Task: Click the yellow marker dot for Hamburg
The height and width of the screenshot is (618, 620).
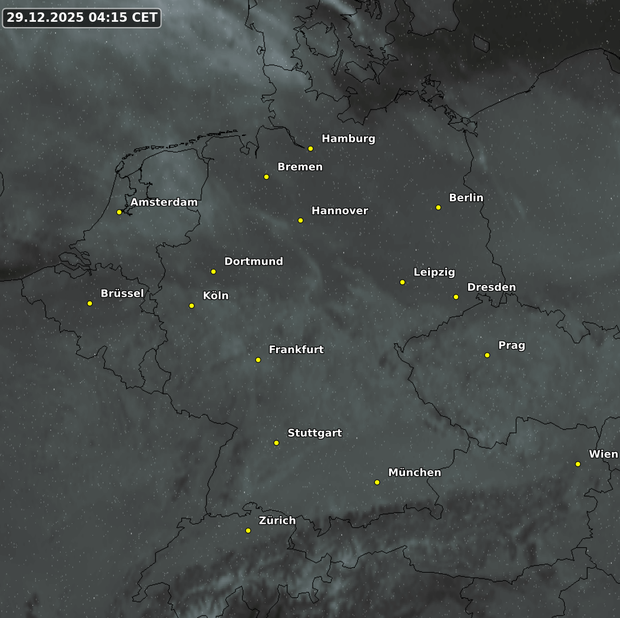Action: [311, 149]
